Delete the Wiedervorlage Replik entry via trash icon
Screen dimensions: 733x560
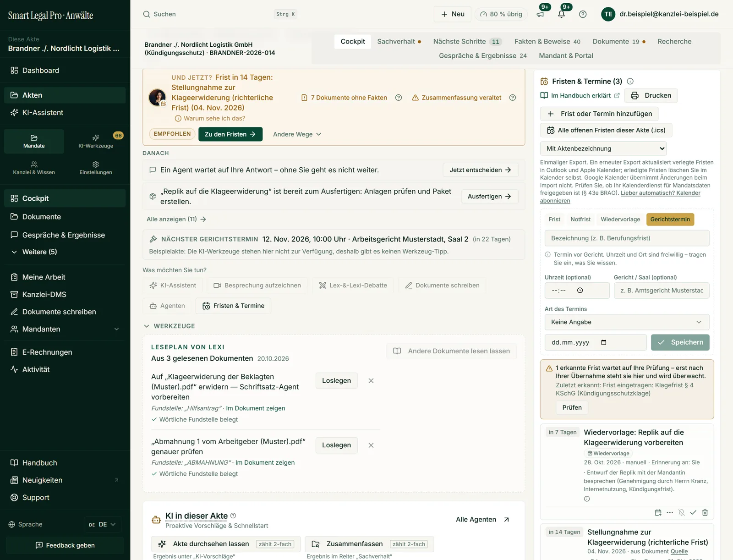[705, 512]
